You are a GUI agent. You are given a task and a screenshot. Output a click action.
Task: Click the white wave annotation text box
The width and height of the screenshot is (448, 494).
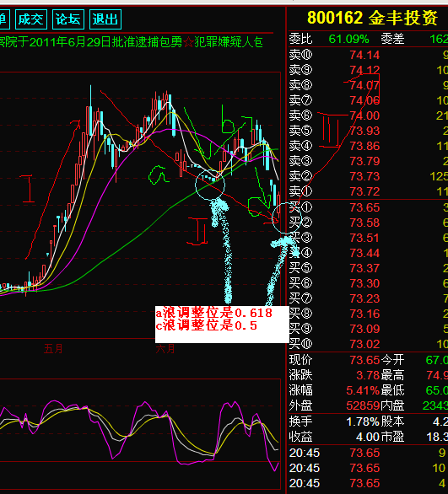tap(222, 325)
